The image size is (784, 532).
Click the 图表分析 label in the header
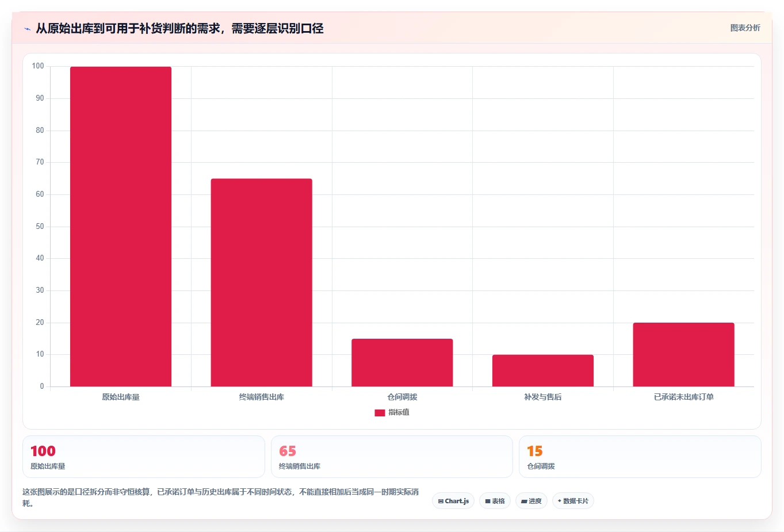pyautogui.click(x=745, y=28)
